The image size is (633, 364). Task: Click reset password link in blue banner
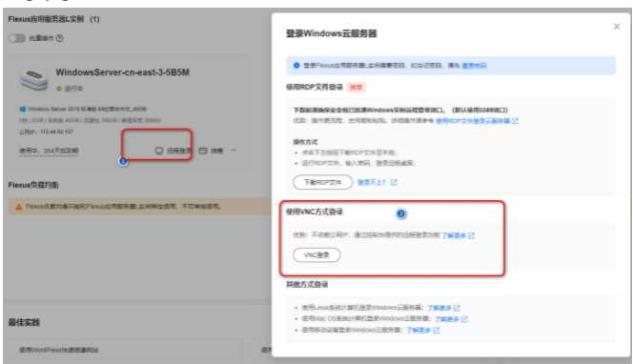[x=474, y=66]
